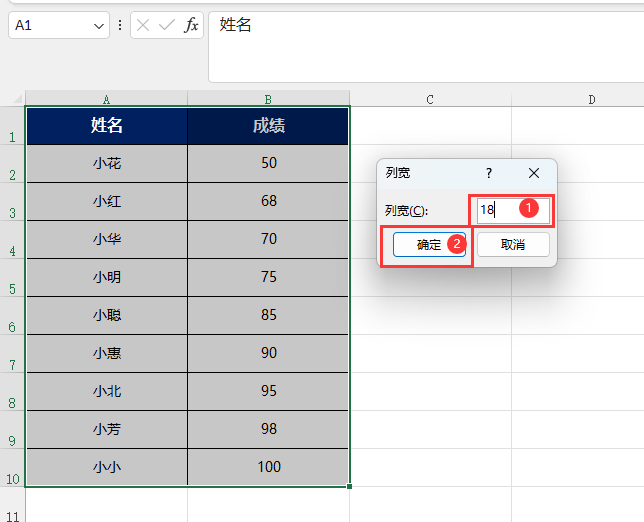Select row 5 header

pyautogui.click(x=12, y=278)
